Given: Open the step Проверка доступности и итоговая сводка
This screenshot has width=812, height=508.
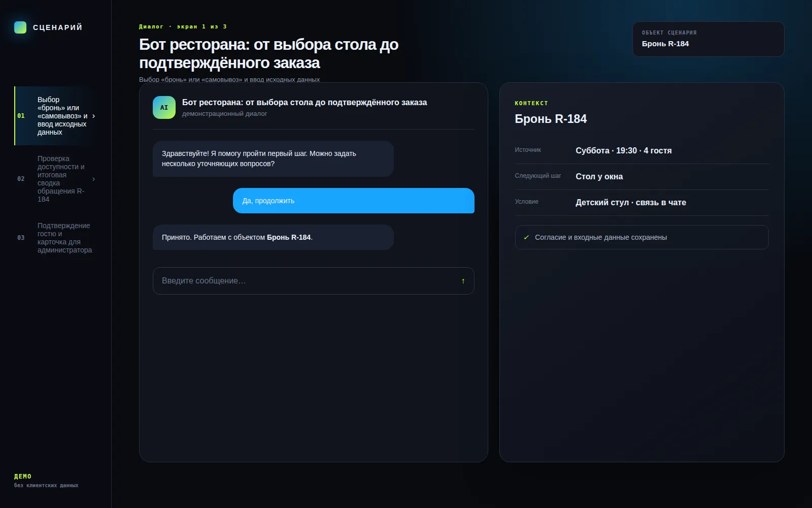Looking at the screenshot, I should (56, 179).
